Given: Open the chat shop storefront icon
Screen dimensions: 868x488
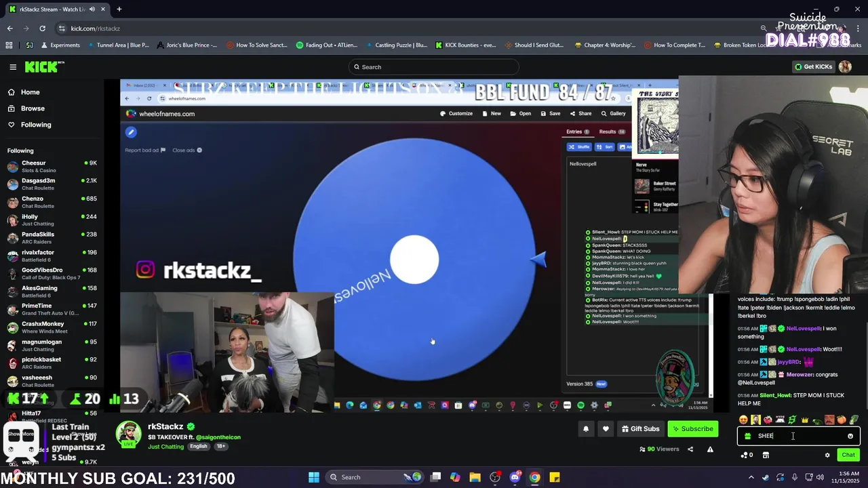Looking at the screenshot, I should coord(766,455).
